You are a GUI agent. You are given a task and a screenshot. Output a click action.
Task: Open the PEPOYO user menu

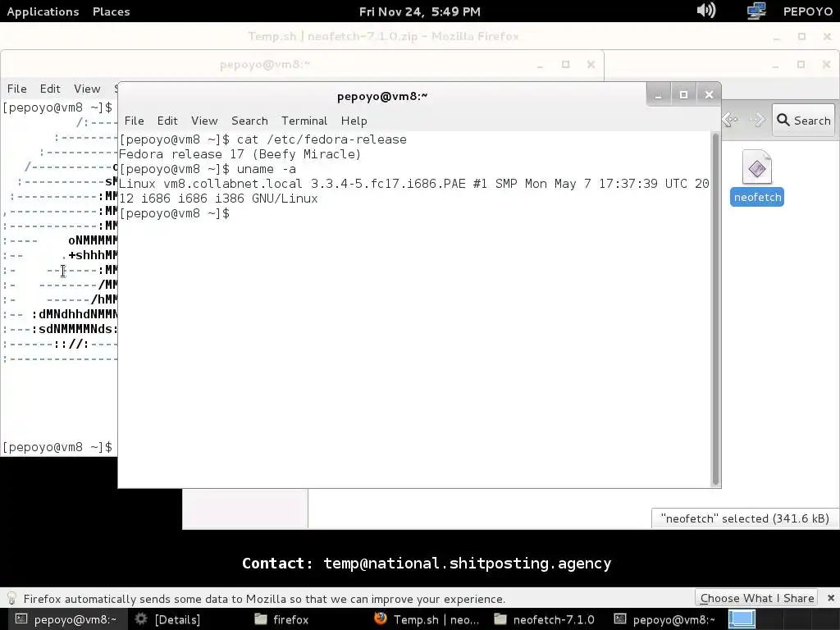click(x=807, y=11)
